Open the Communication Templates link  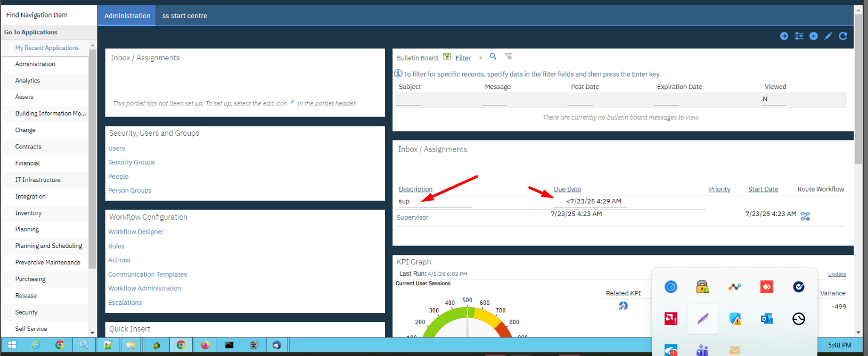tap(148, 275)
